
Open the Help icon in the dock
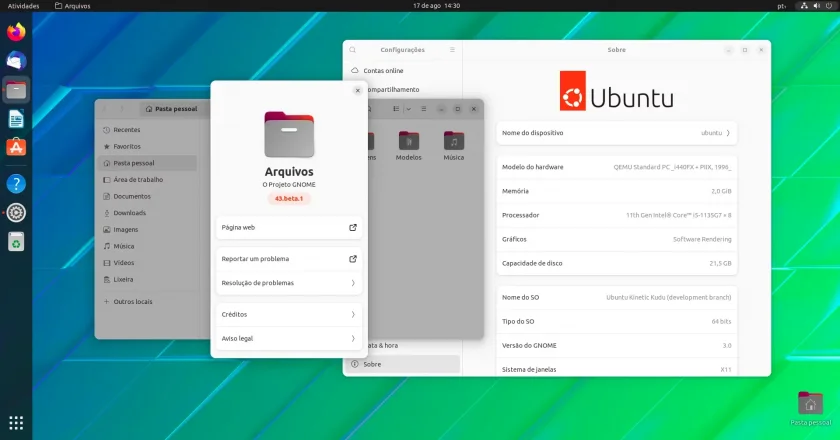(16, 184)
